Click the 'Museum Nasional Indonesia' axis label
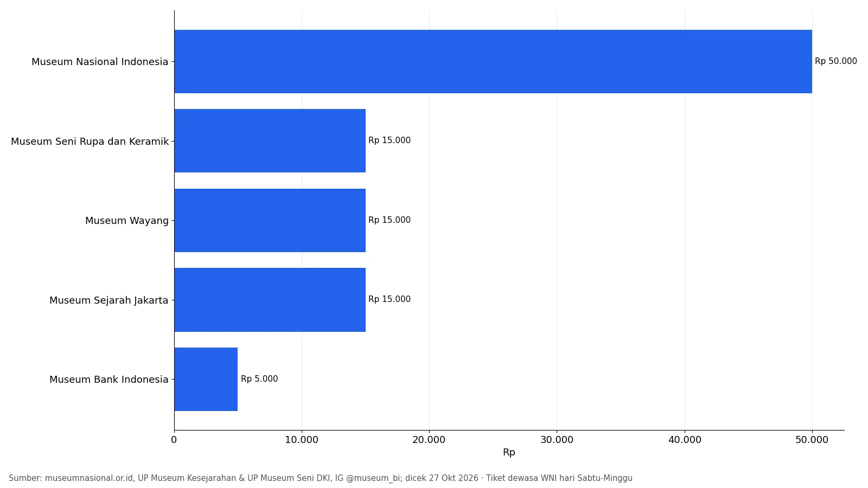Image resolution: width=868 pixels, height=488 pixels. [x=100, y=62]
